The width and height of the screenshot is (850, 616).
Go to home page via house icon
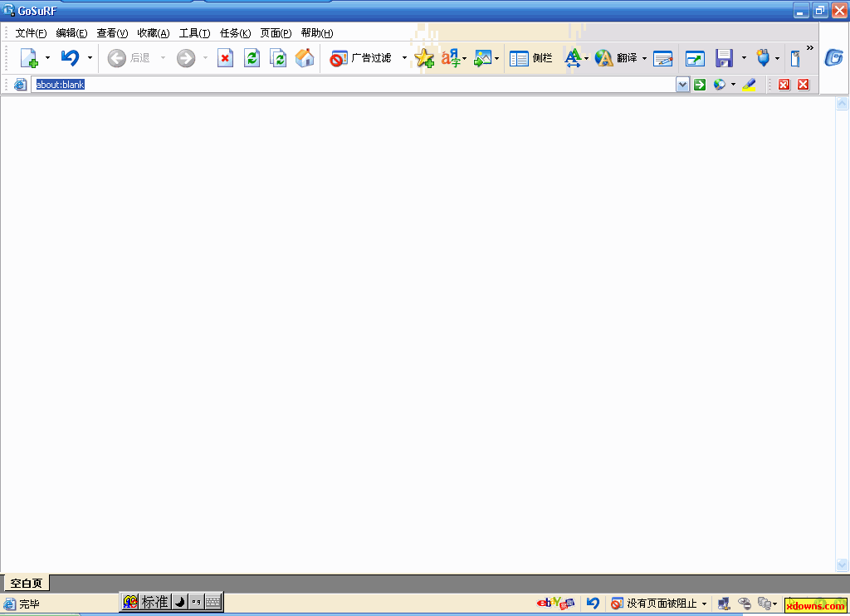coord(305,57)
